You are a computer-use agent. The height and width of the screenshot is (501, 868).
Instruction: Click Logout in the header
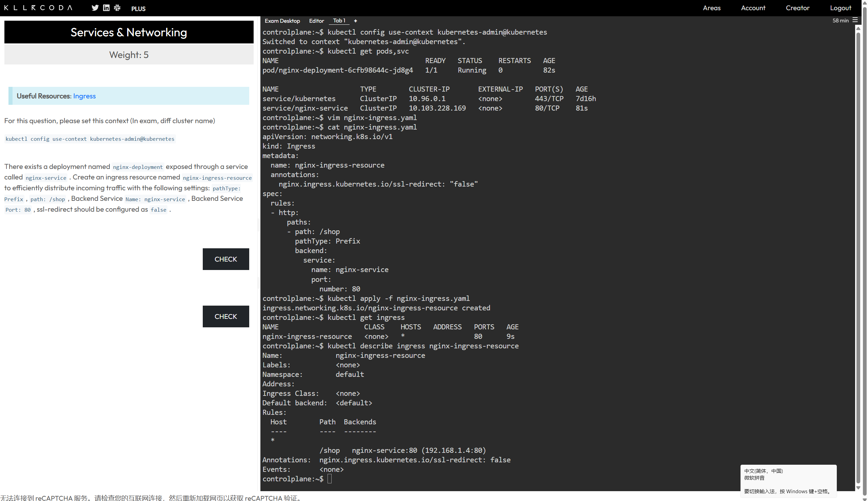point(840,8)
